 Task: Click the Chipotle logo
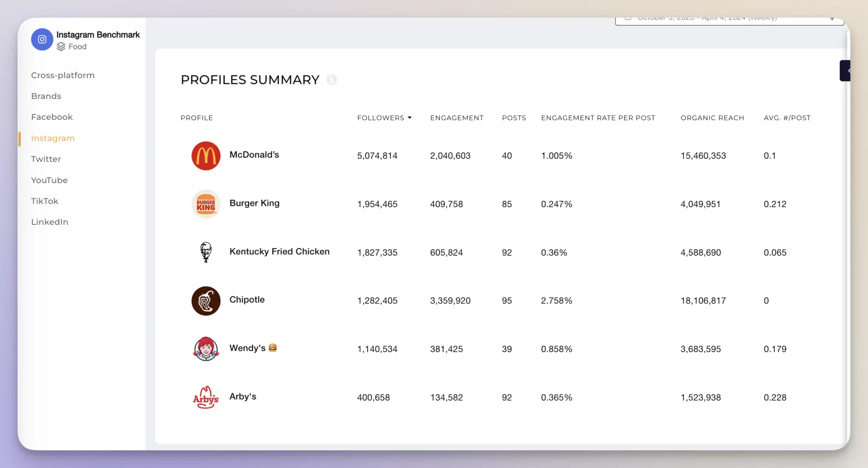click(206, 300)
